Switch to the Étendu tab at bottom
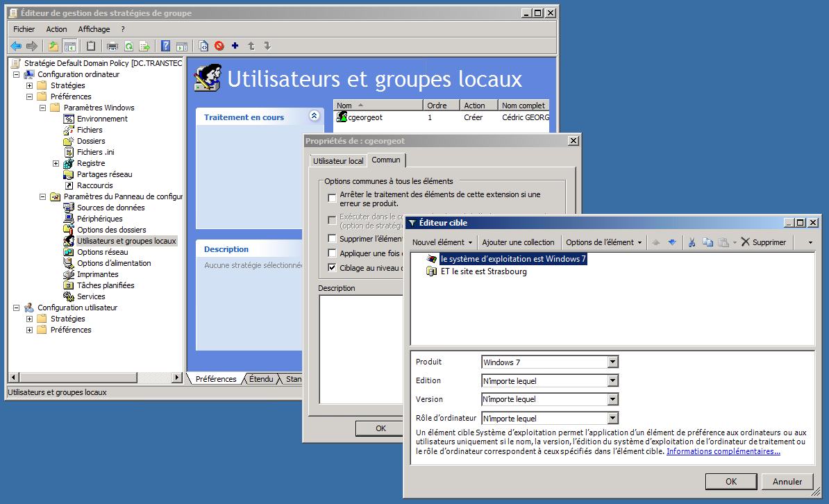The height and width of the screenshot is (504, 829). tap(261, 378)
